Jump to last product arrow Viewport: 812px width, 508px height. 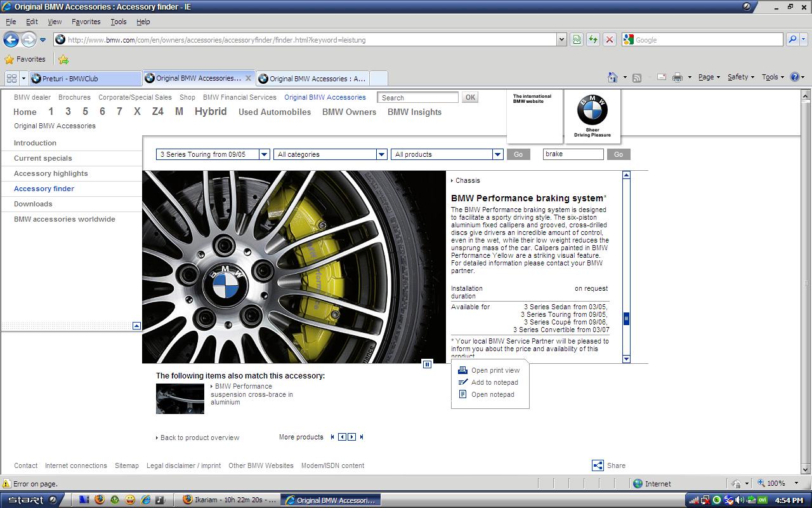coord(362,437)
